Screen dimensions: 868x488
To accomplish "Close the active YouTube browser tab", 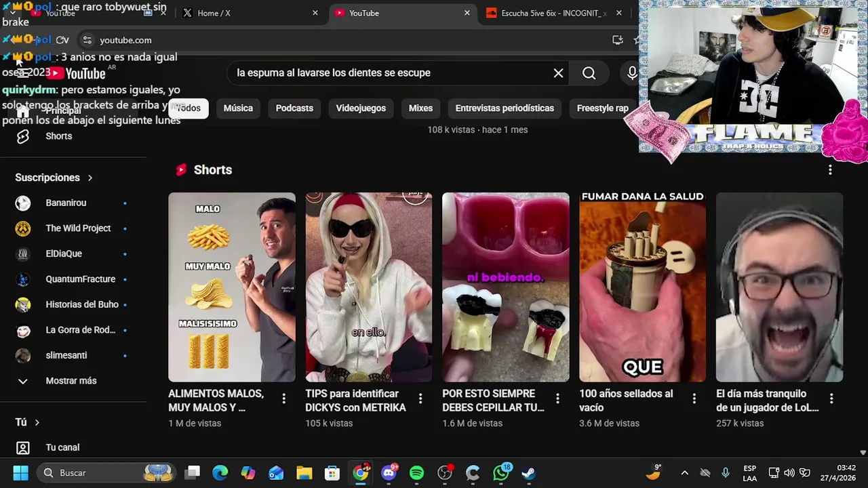I will [x=467, y=13].
